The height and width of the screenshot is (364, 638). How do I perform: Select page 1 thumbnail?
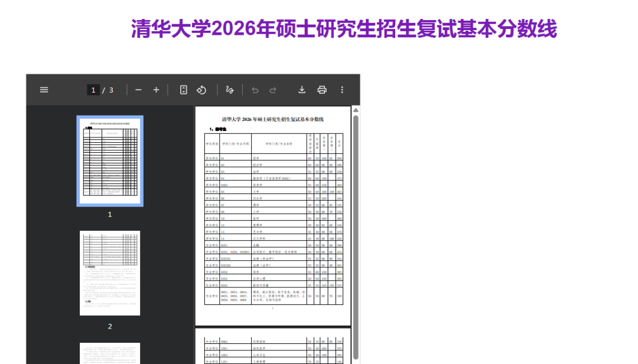(110, 160)
